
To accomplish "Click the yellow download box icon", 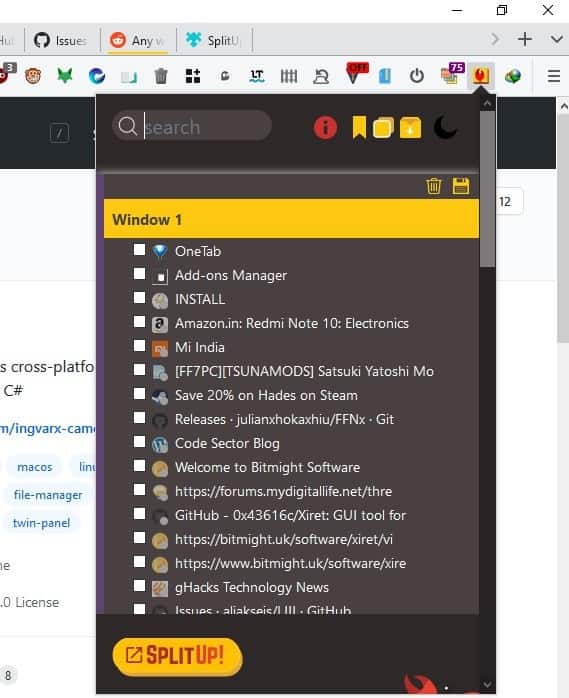I will point(410,128).
